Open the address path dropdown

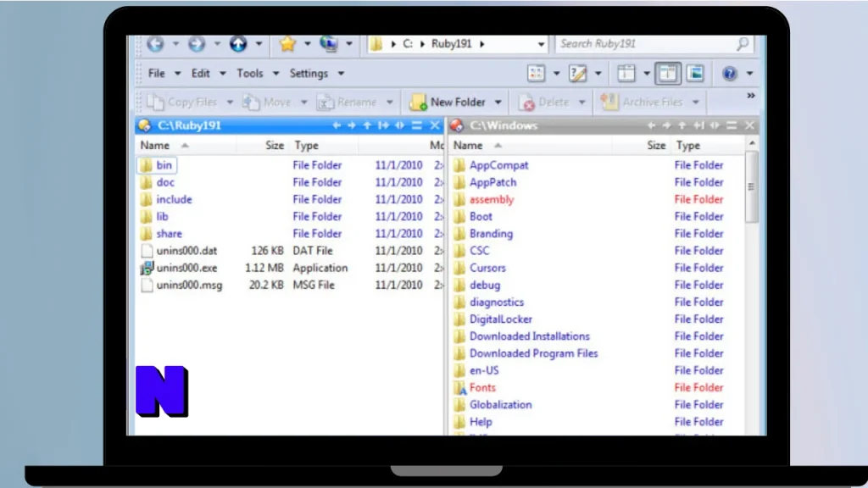click(541, 44)
